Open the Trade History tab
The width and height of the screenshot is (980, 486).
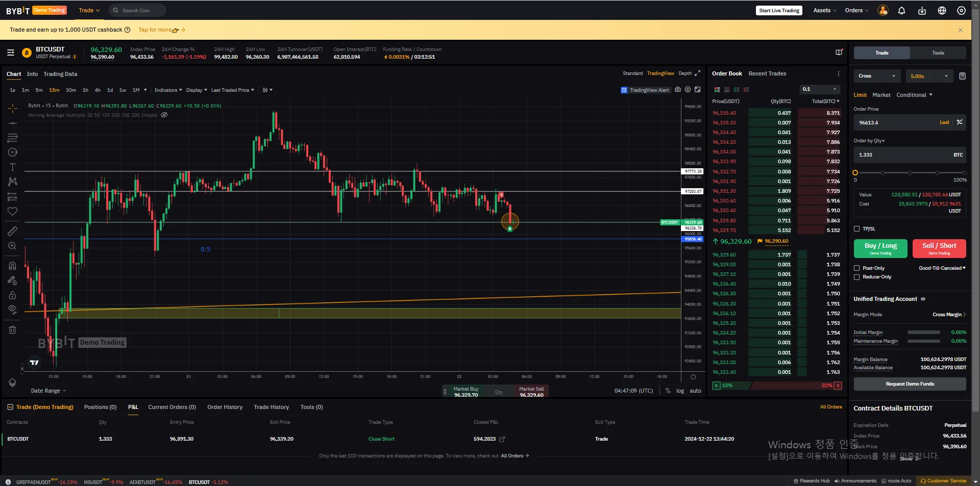click(x=271, y=407)
